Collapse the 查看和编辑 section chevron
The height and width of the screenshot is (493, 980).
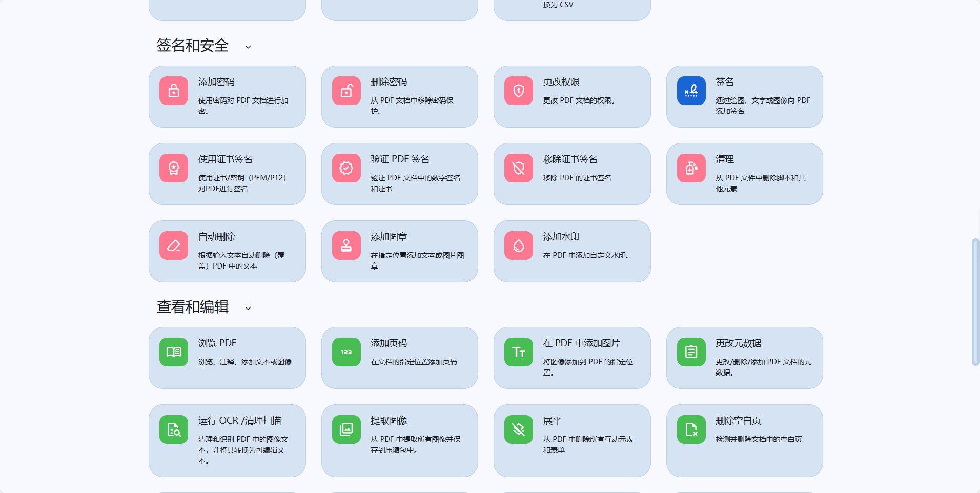click(x=248, y=308)
